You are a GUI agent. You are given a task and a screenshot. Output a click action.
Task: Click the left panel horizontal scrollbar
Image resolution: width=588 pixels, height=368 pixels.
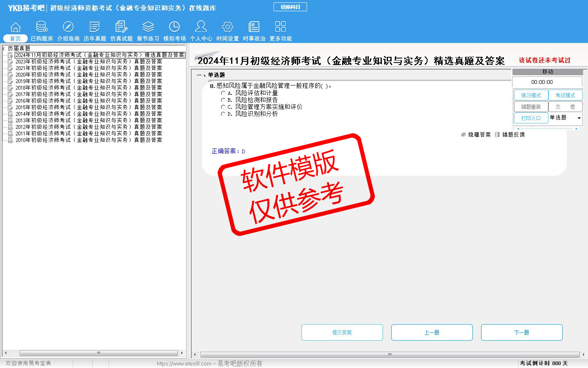tap(98, 353)
